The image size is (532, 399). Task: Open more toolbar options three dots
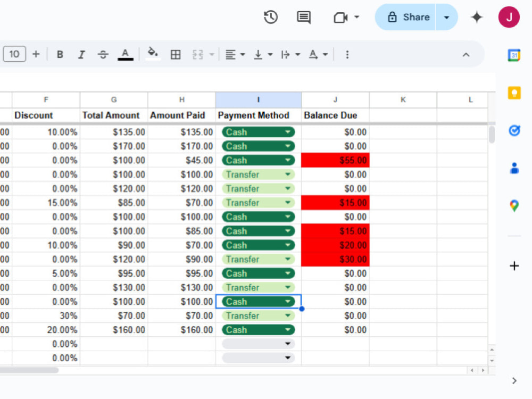(x=347, y=54)
